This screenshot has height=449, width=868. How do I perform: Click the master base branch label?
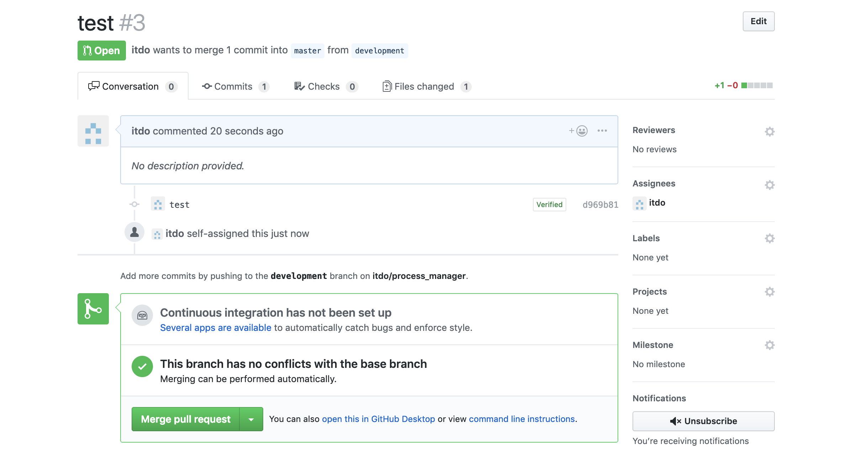[308, 51]
